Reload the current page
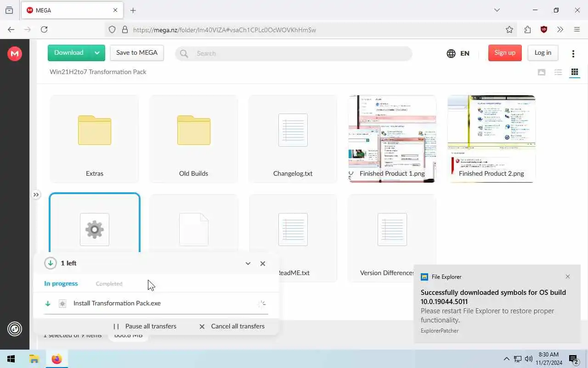The image size is (588, 368). [44, 29]
